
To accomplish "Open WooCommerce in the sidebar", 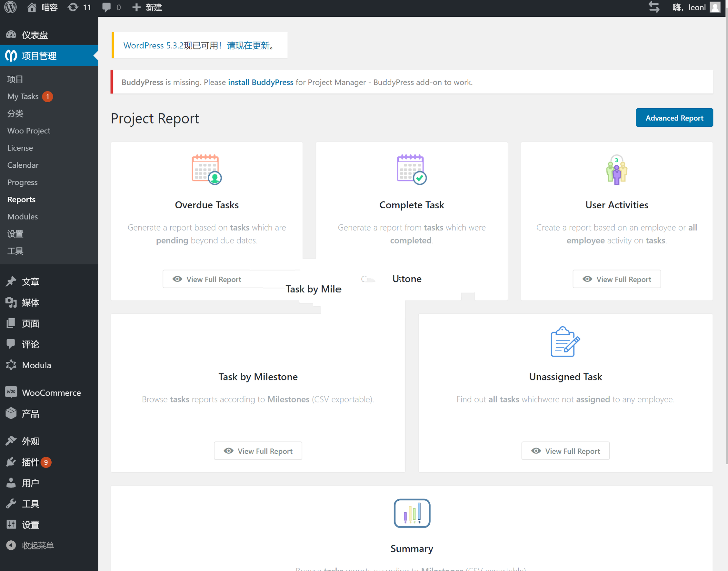I will [x=51, y=393].
